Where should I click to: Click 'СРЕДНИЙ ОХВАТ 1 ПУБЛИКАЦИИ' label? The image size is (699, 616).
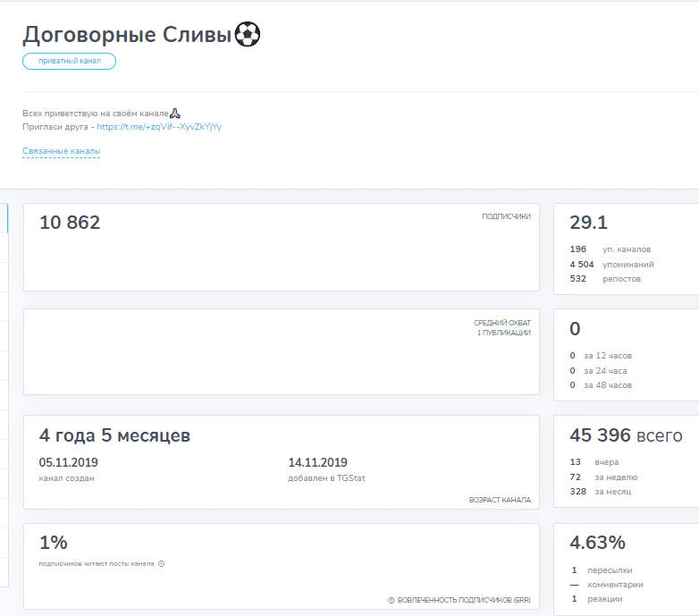(501, 327)
